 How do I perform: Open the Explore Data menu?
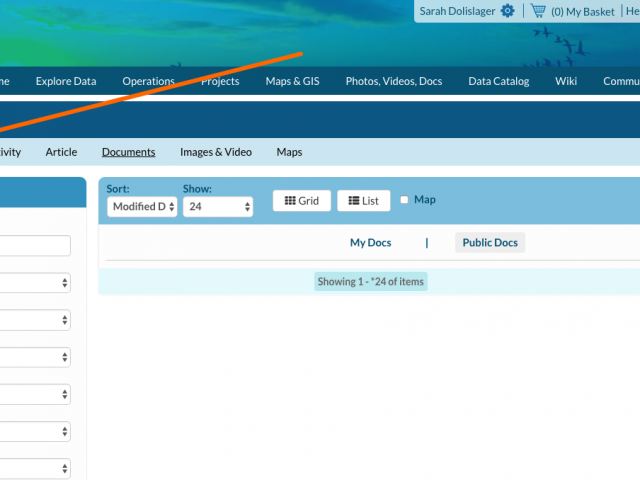coord(66,81)
